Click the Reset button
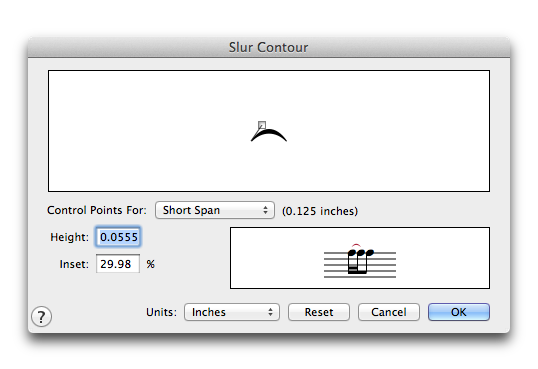 tap(319, 312)
